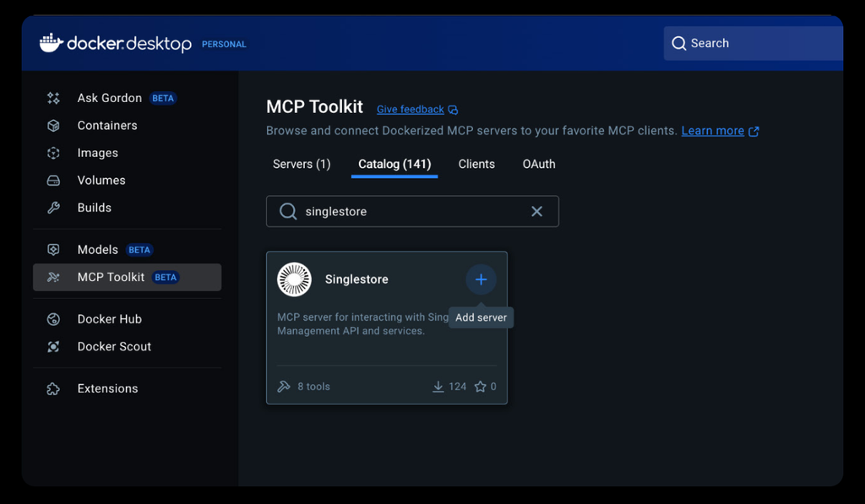Viewport: 865px width, 504px height.
Task: Open the Give feedback link
Action: pos(411,110)
